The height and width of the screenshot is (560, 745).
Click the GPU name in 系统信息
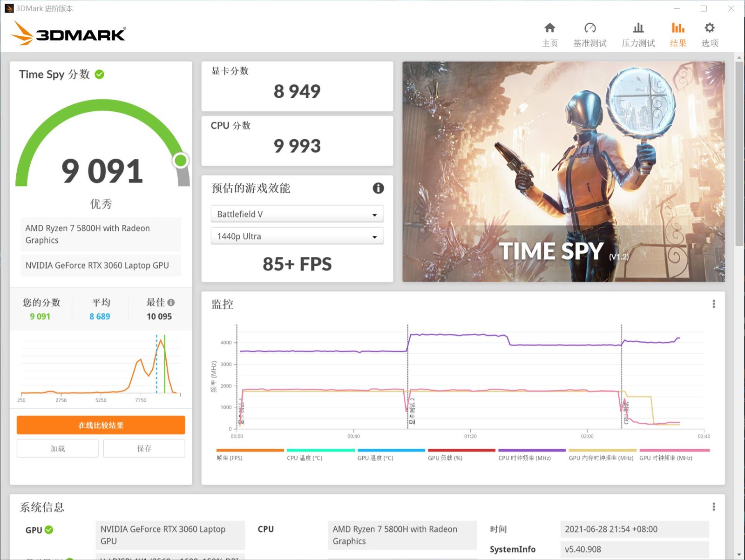coord(170,535)
